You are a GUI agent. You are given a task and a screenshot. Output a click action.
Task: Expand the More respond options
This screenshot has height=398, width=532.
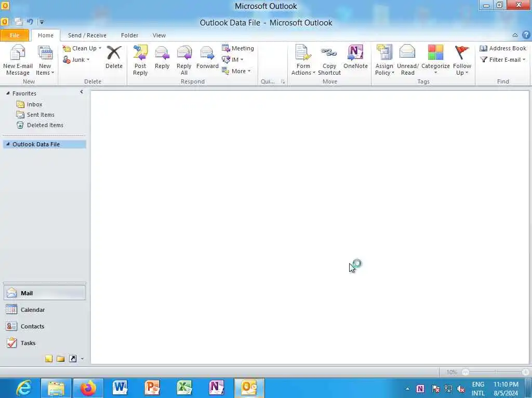(236, 71)
